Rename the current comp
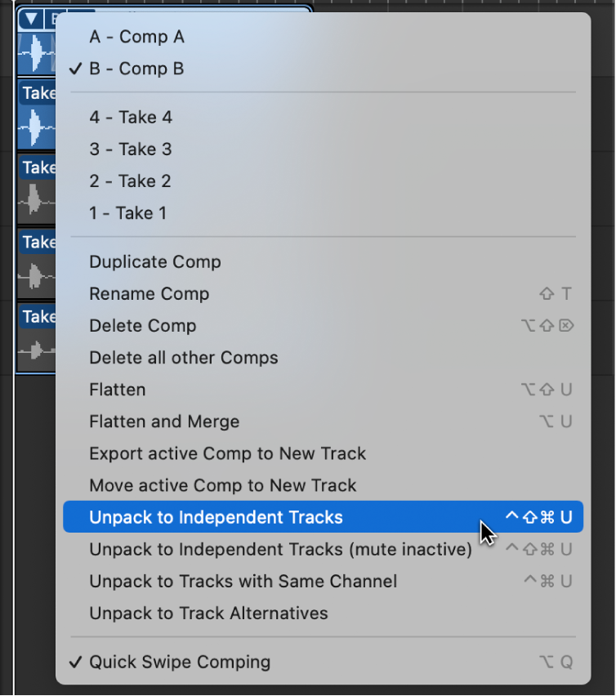The height and width of the screenshot is (696, 616). [x=149, y=293]
